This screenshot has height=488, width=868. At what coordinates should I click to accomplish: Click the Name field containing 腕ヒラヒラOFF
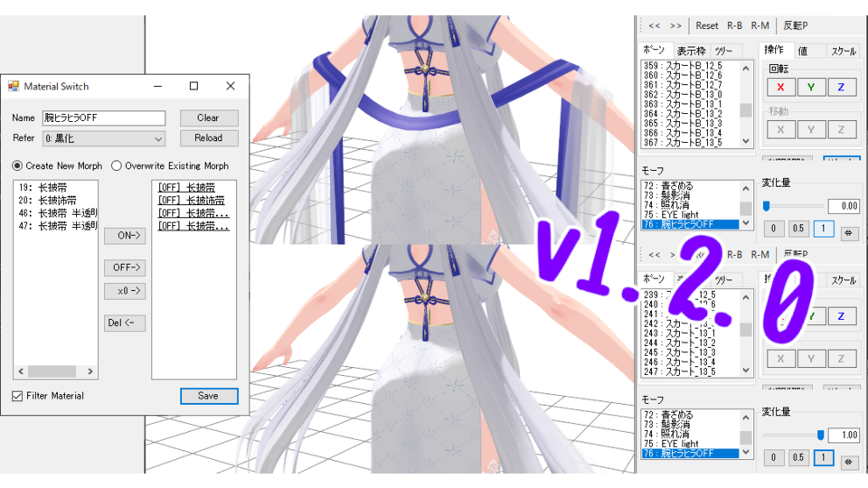(104, 117)
